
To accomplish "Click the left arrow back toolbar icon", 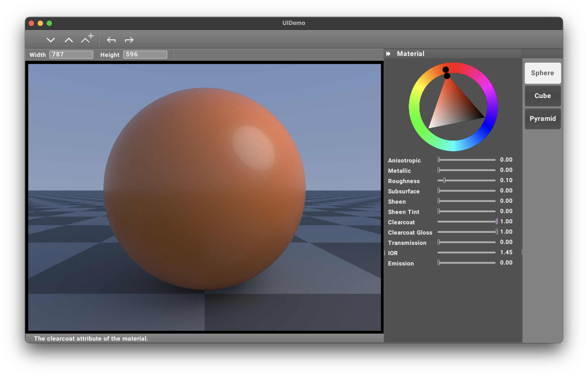I will point(111,40).
